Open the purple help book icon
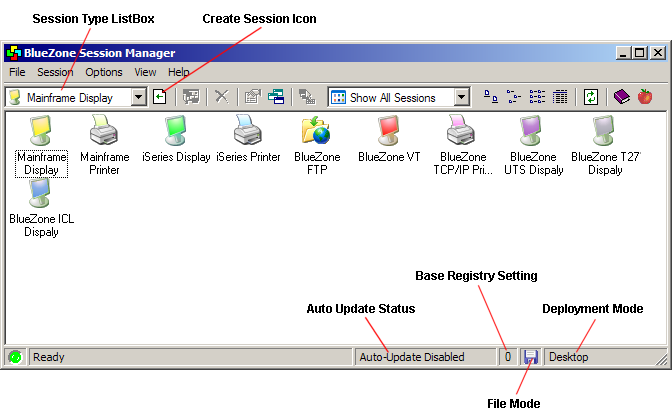This screenshot has width=672, height=420. 621,97
